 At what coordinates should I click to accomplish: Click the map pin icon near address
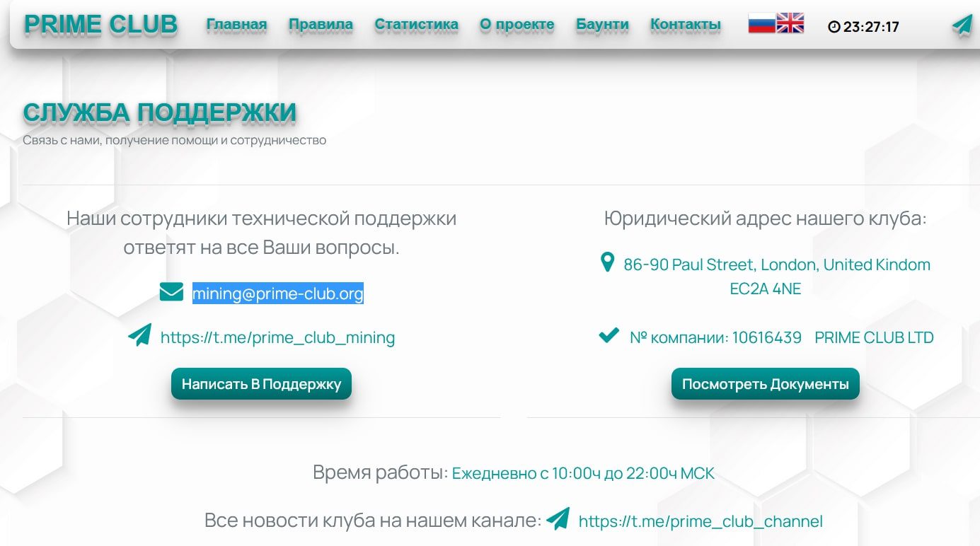pyautogui.click(x=607, y=262)
